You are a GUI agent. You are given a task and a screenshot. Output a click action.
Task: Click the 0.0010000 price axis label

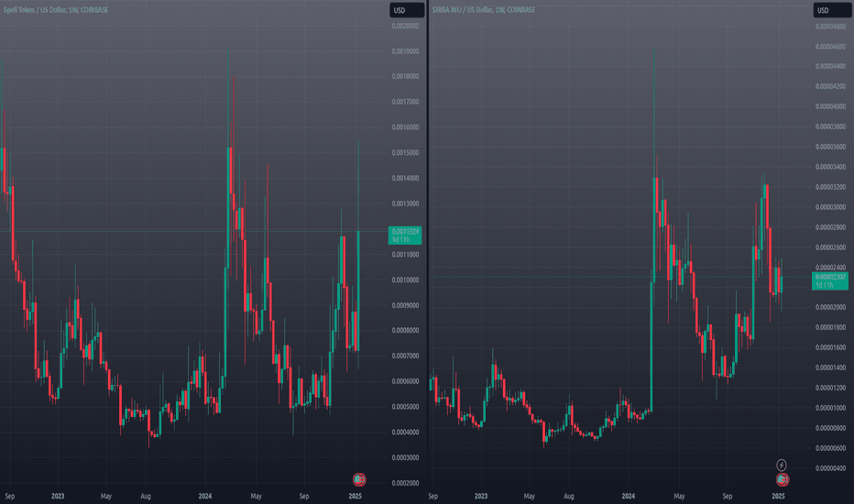coord(405,280)
